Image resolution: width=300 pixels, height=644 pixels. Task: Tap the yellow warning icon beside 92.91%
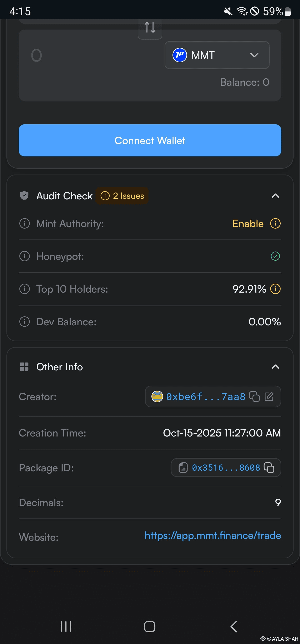275,289
